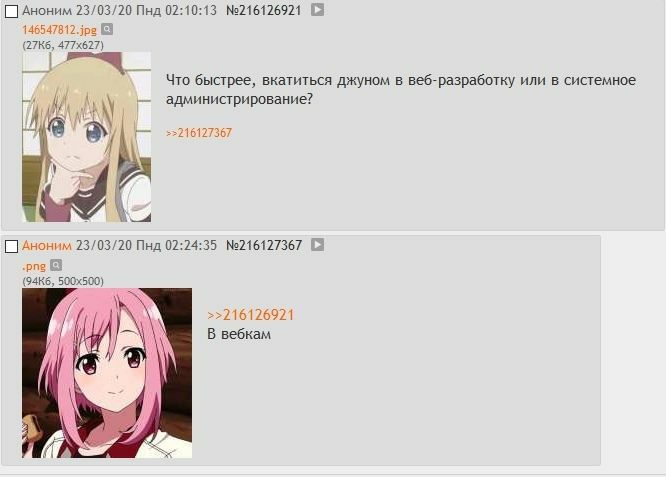Follow the reply link >>216127367

199,133
